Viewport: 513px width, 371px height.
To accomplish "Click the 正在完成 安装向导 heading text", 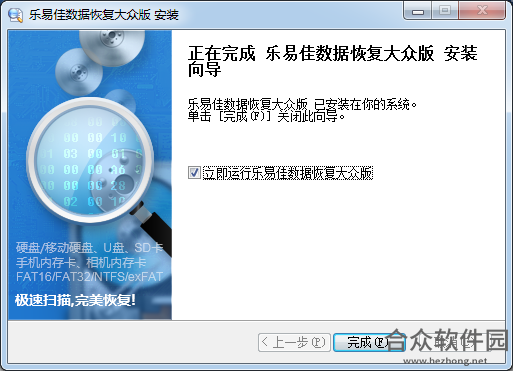I will [332, 61].
